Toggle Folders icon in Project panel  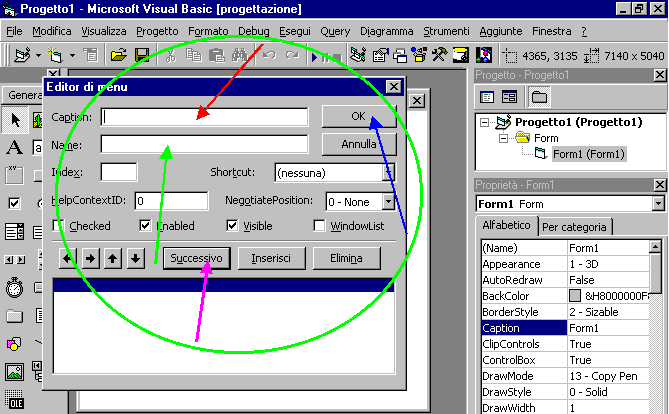click(x=539, y=97)
